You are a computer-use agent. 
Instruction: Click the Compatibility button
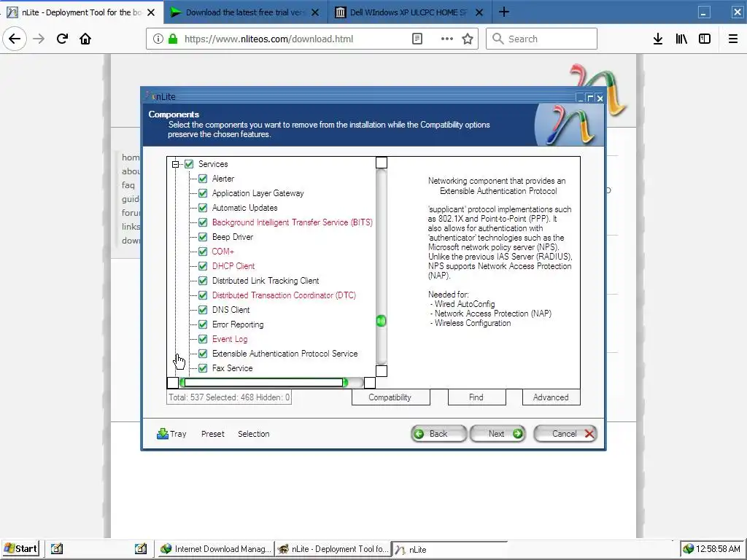[391, 397]
